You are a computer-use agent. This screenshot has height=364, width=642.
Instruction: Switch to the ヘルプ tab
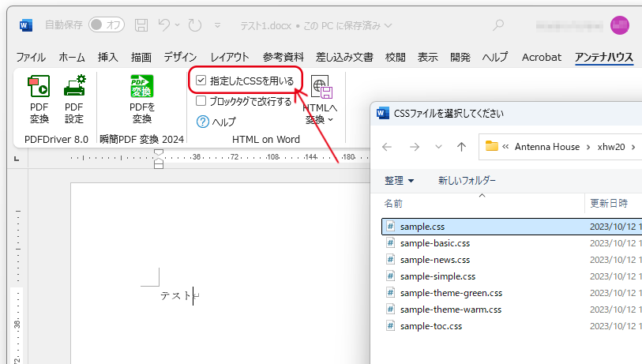(x=495, y=58)
